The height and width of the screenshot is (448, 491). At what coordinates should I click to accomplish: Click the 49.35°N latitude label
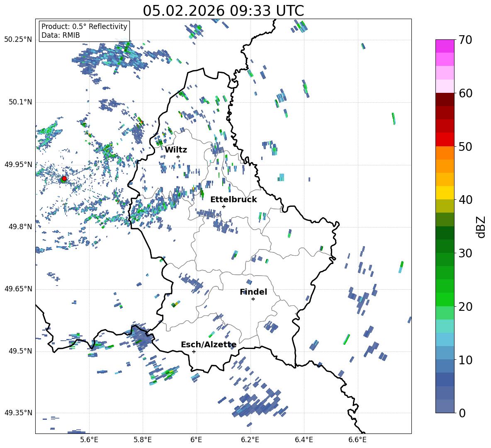tap(18, 413)
